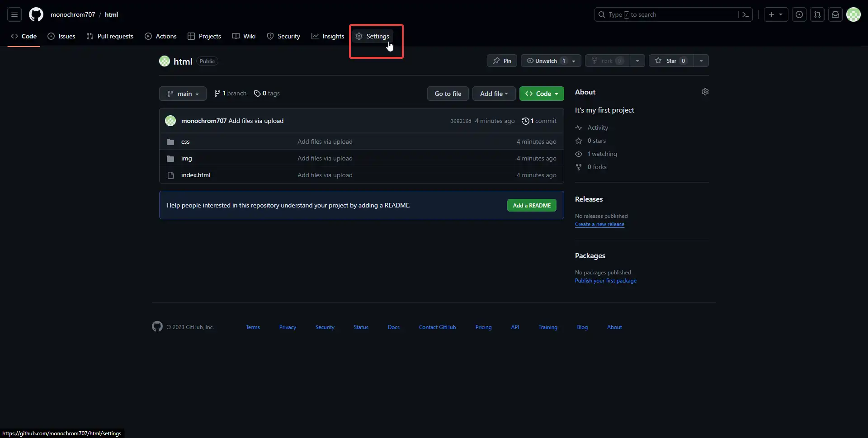Viewport: 868px width, 438px height.
Task: Click monochrom707 owner in breadcrumb
Action: point(73,14)
